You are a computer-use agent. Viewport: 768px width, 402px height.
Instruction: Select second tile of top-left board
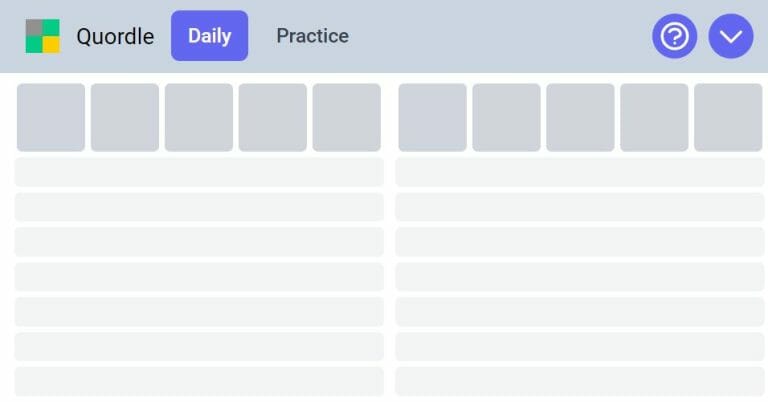[125, 118]
